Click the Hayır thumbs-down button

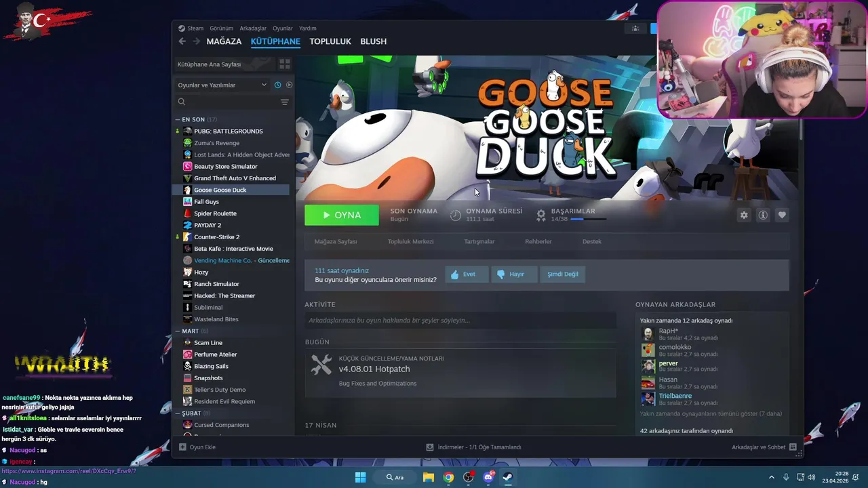pos(514,274)
